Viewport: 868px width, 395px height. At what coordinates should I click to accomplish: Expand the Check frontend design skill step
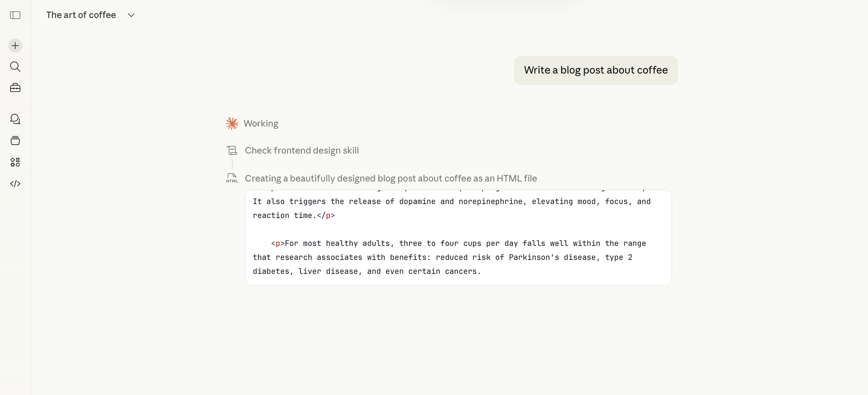(302, 150)
